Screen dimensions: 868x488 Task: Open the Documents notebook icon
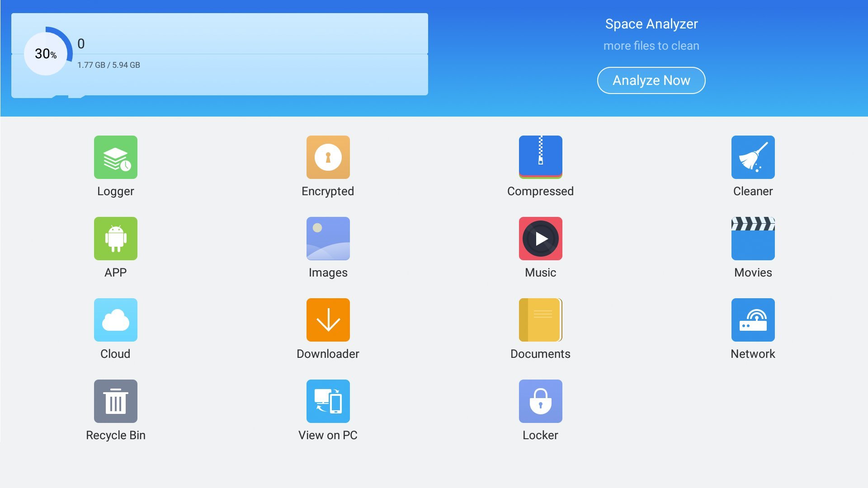click(540, 320)
